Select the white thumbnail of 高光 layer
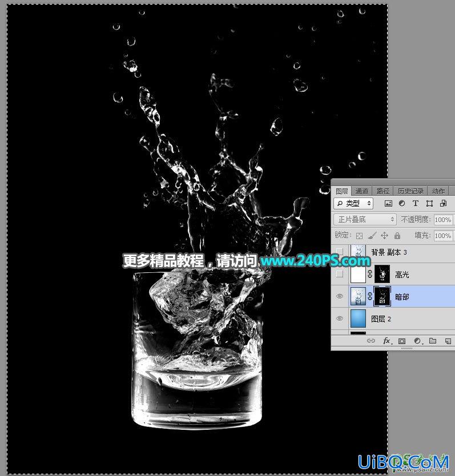 (358, 274)
